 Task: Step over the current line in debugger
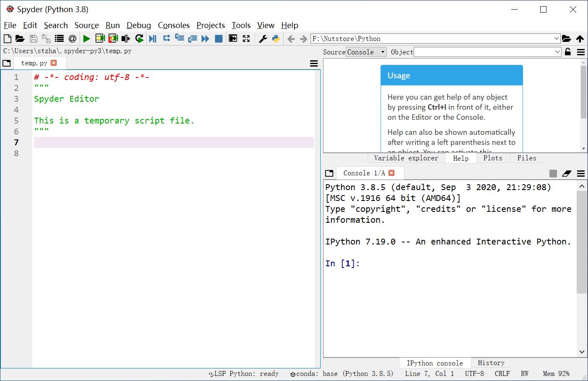tap(166, 39)
